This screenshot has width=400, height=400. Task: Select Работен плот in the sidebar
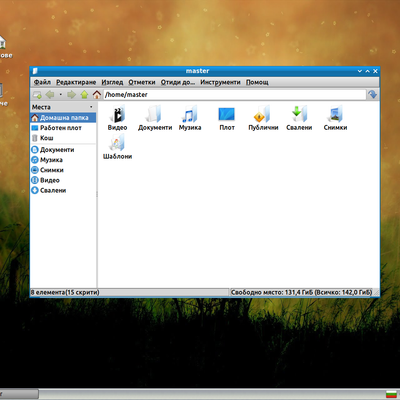[x=63, y=128]
